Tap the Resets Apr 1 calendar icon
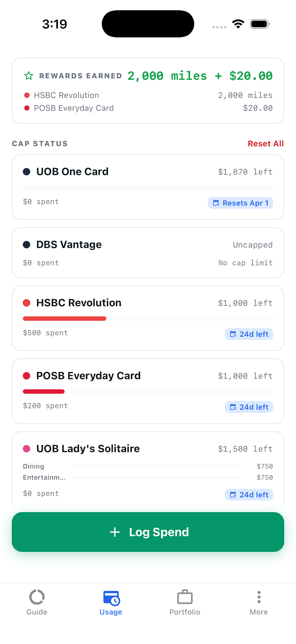The width and height of the screenshot is (296, 644). point(216,203)
